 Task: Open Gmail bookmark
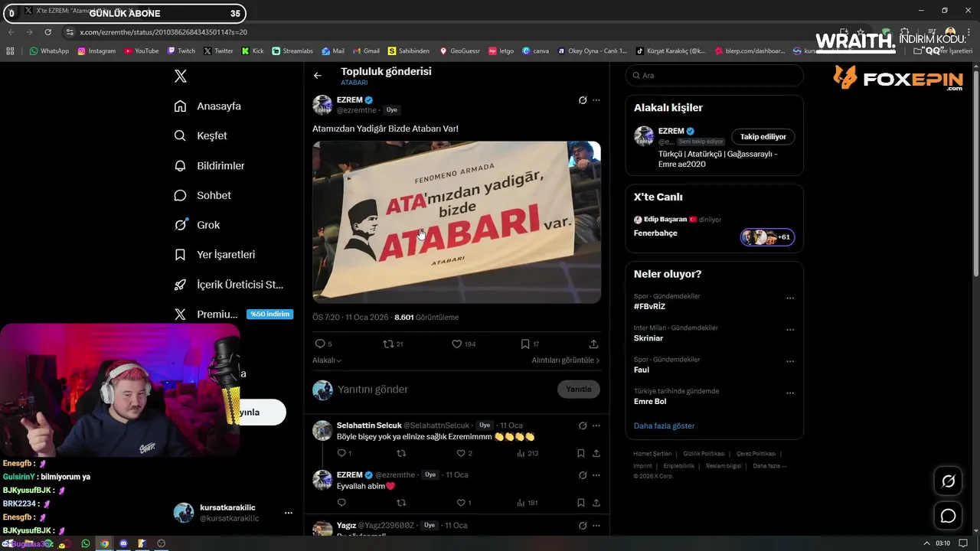tap(365, 51)
